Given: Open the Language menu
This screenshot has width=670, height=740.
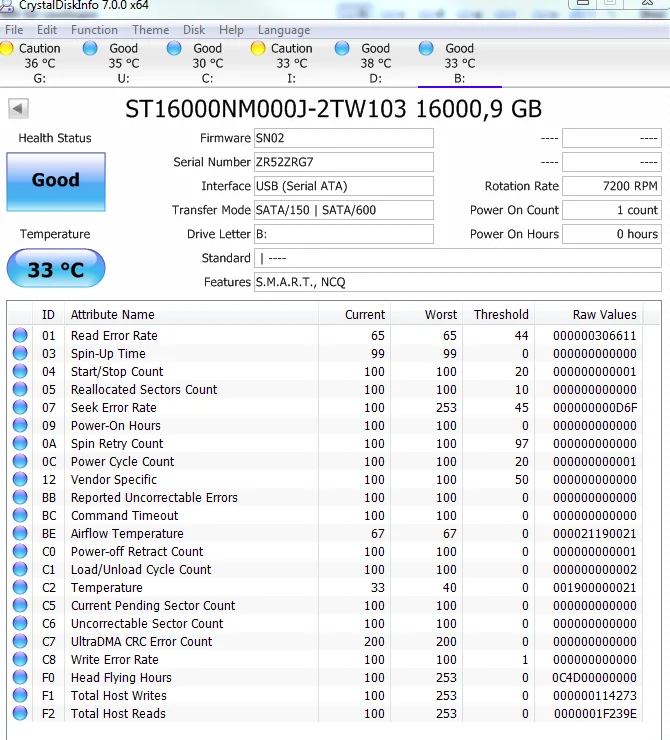Looking at the screenshot, I should point(284,30).
